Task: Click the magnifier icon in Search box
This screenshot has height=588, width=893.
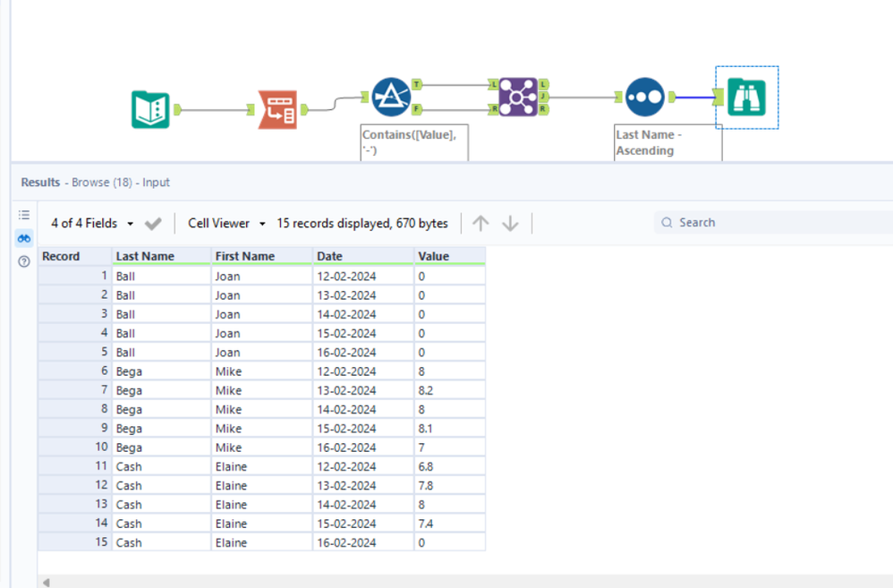Action: point(667,223)
